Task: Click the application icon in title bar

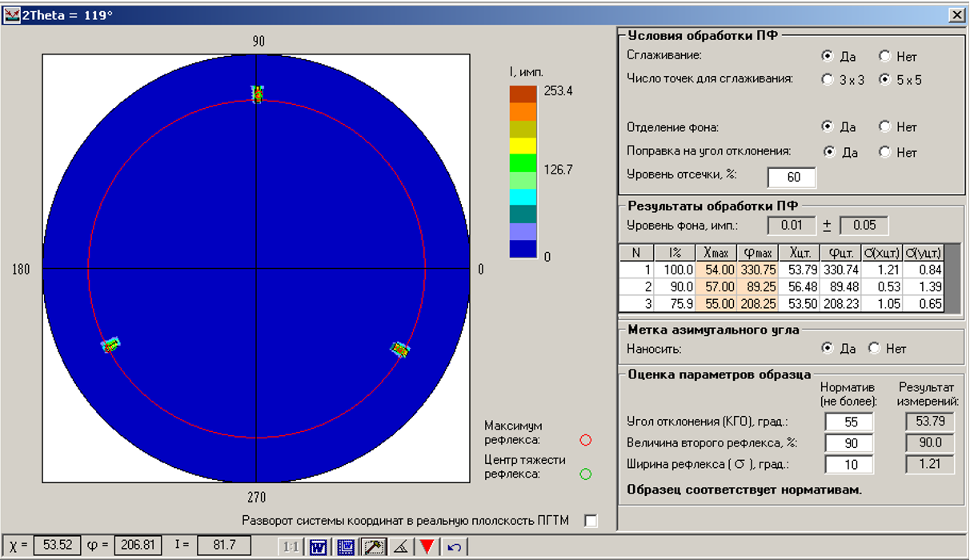Action: click(12, 14)
